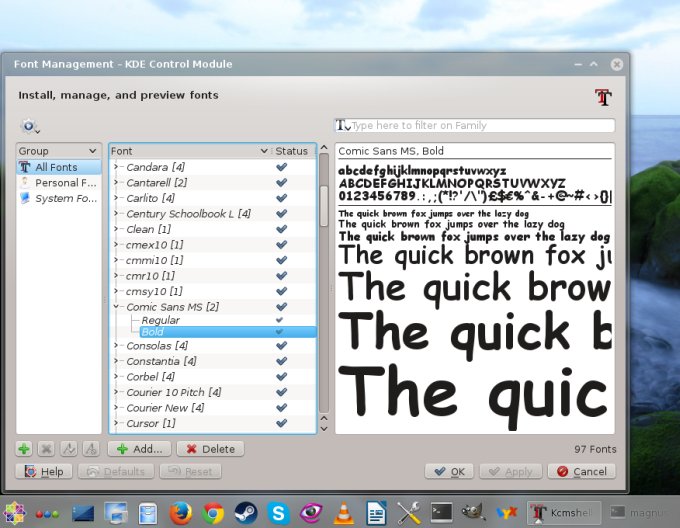Click the font list vertical scrollbar handle
This screenshot has height=528, width=680.
click(324, 206)
